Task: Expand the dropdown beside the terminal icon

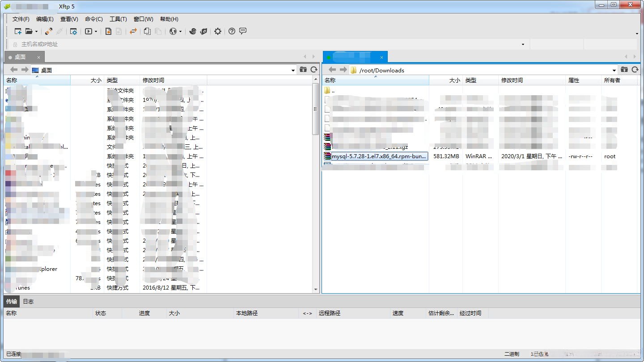Action: coord(96,32)
